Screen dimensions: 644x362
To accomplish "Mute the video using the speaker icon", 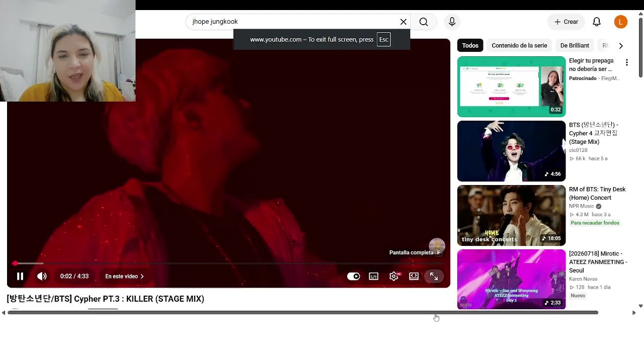I will (42, 276).
